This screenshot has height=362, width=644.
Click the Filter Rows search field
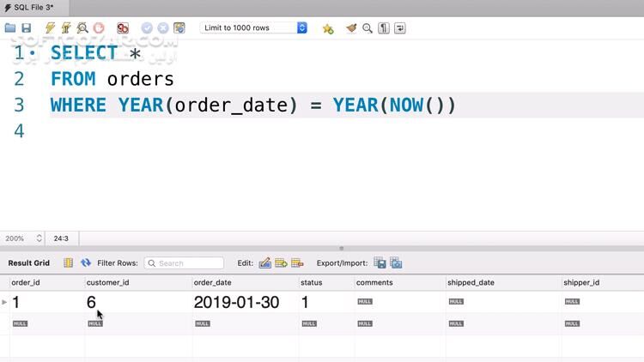(184, 263)
